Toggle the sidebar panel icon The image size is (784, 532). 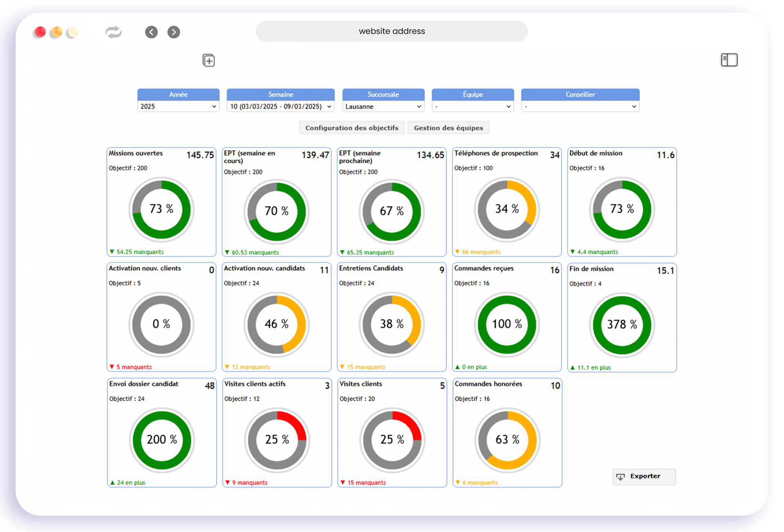729,60
